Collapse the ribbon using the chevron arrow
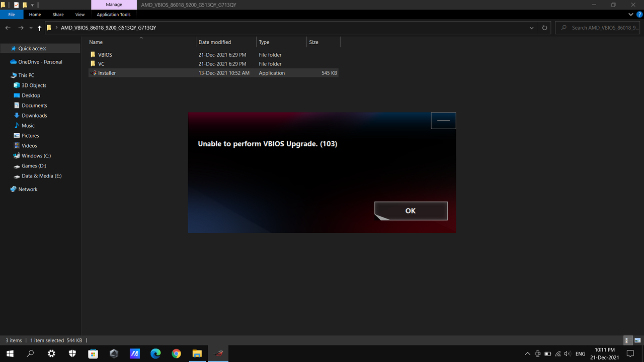 click(x=630, y=14)
